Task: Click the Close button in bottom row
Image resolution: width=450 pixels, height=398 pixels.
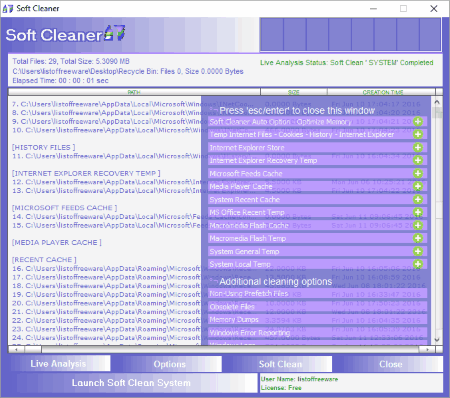Action: pyautogui.click(x=390, y=364)
